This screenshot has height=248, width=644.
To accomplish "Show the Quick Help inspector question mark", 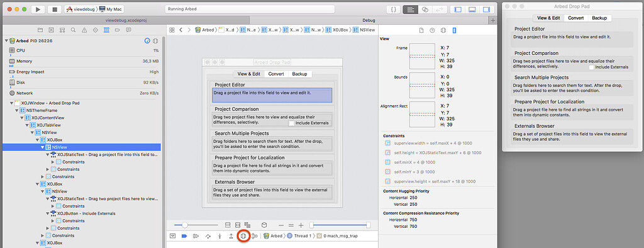I will [432, 30].
